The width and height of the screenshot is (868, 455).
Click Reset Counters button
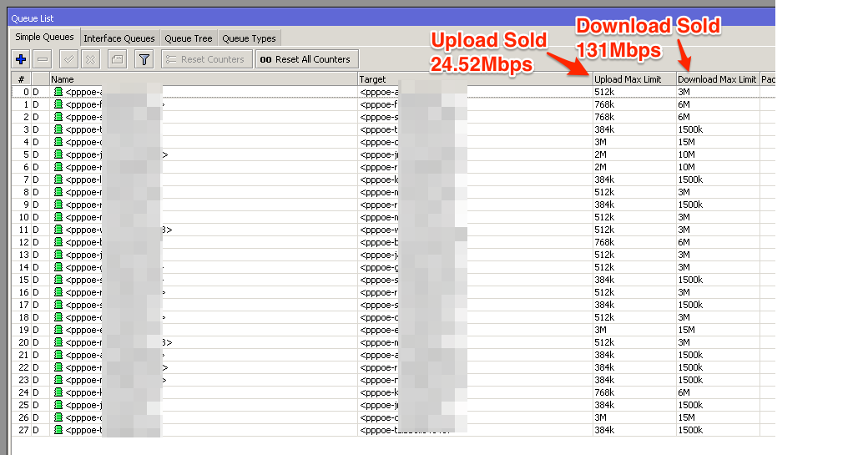pyautogui.click(x=206, y=59)
